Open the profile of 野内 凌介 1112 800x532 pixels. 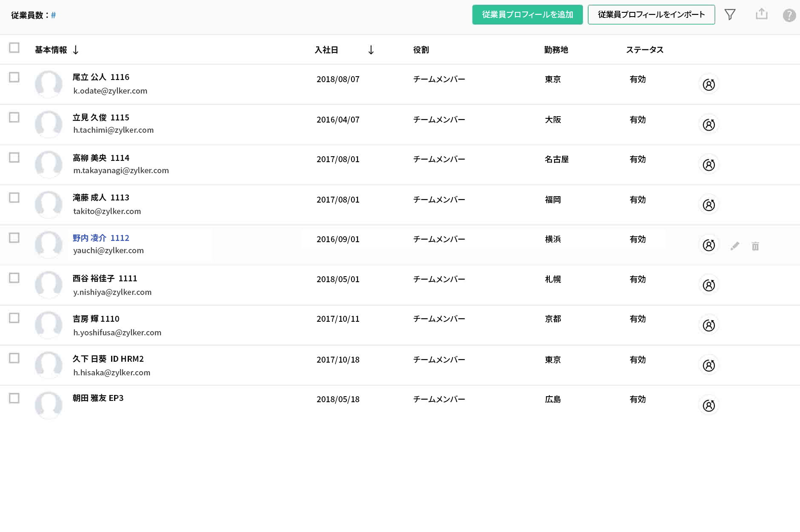pyautogui.click(x=101, y=237)
